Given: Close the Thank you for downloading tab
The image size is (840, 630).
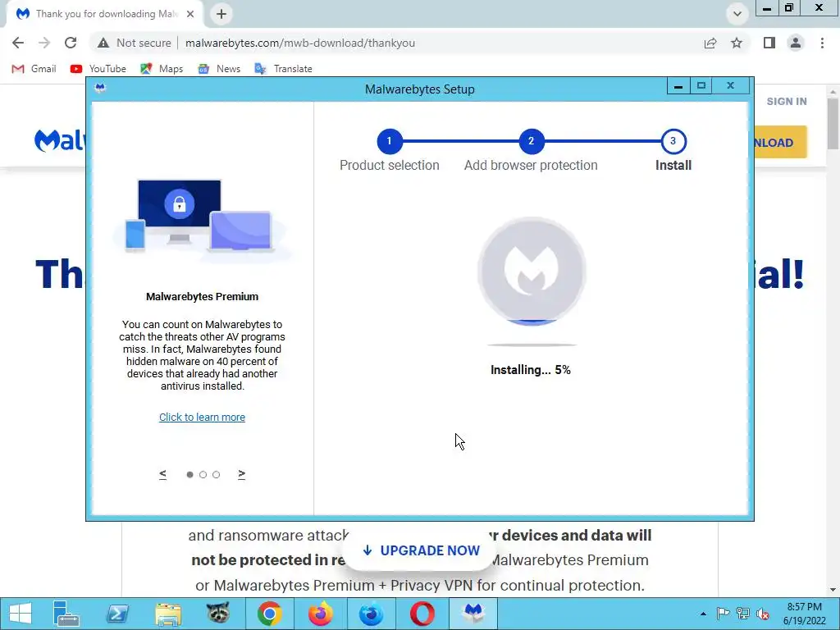Looking at the screenshot, I should 190,14.
